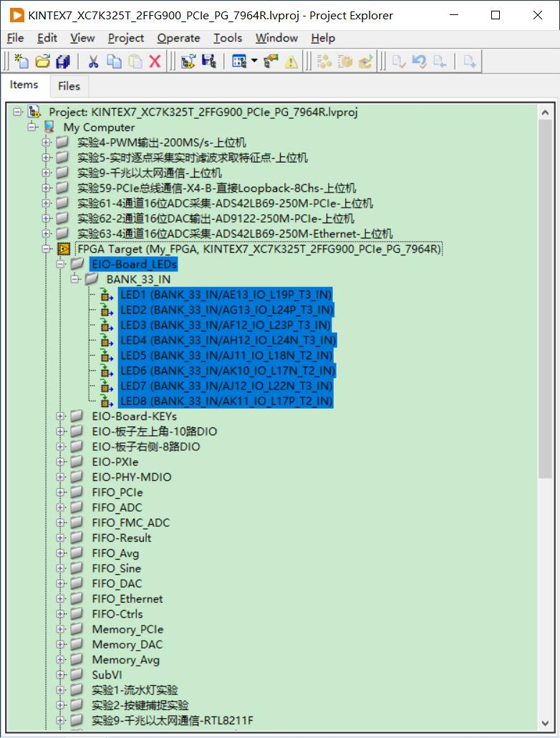
Task: Expand the EIO-Board-KEYs folder
Action: pyautogui.click(x=60, y=417)
